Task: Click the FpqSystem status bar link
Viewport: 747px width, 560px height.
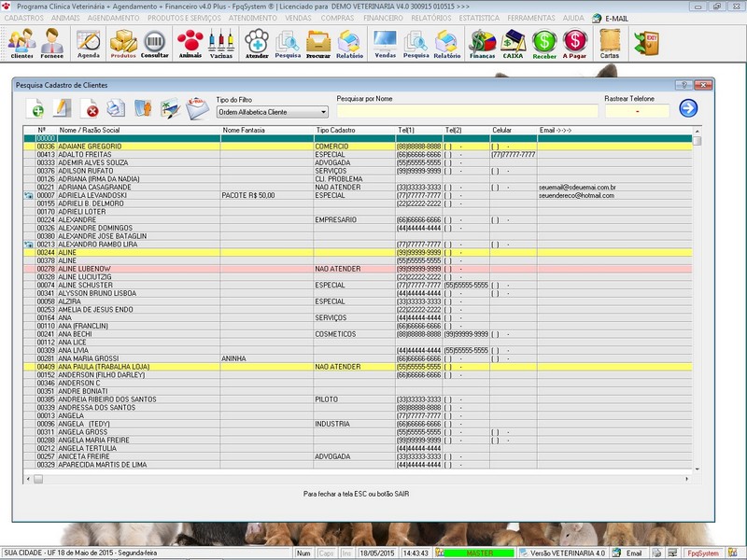Action: tap(703, 553)
